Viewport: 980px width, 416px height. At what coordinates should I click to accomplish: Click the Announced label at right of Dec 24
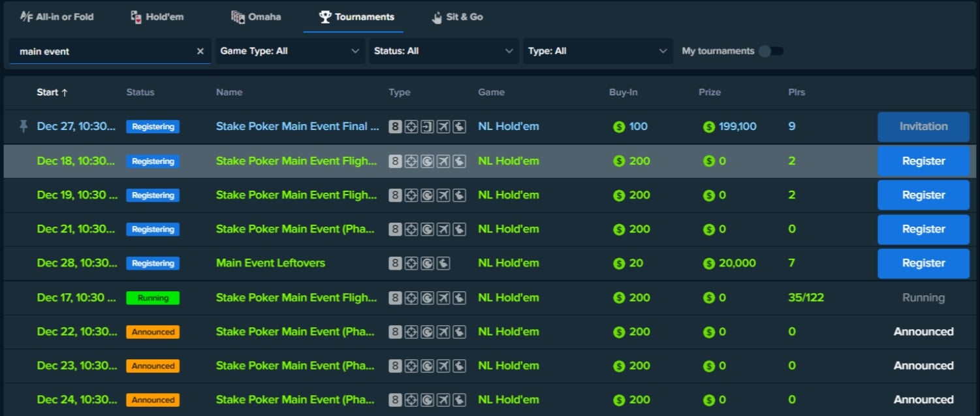coord(923,400)
